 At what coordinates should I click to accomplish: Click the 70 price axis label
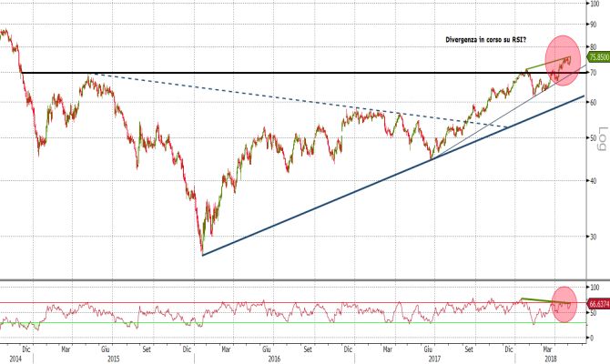pyautogui.click(x=594, y=73)
